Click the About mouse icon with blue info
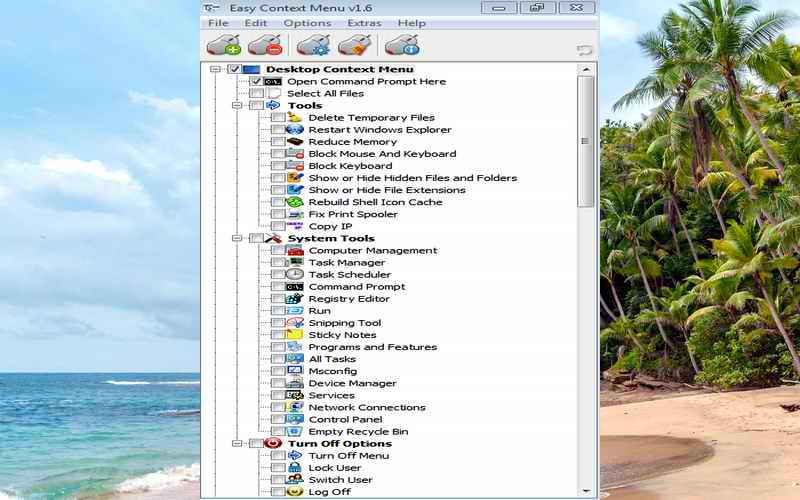Viewport: 800px width, 500px height. pos(401,45)
